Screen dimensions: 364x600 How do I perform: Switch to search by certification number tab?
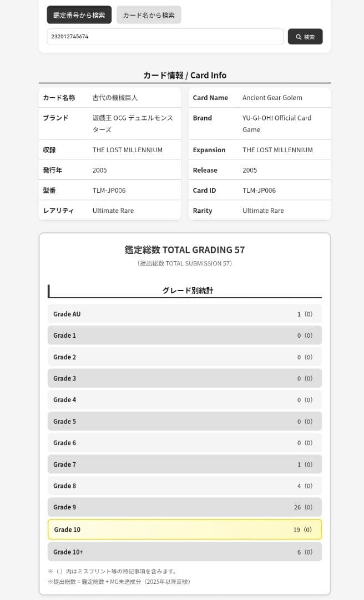[79, 15]
